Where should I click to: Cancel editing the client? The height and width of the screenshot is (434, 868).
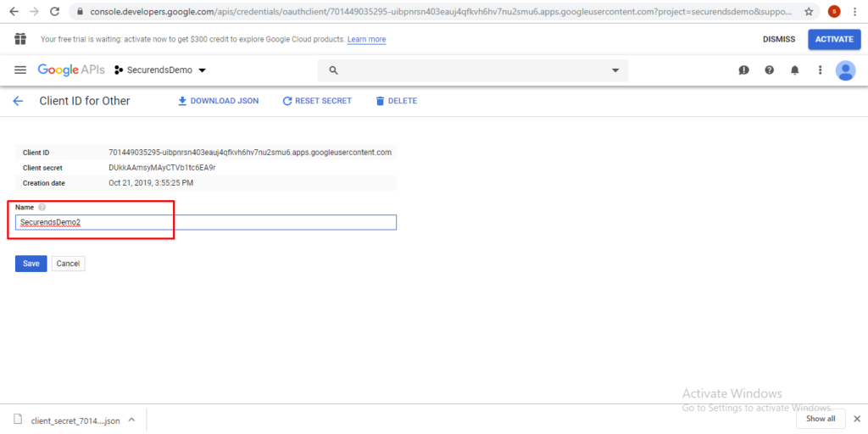[x=68, y=264]
